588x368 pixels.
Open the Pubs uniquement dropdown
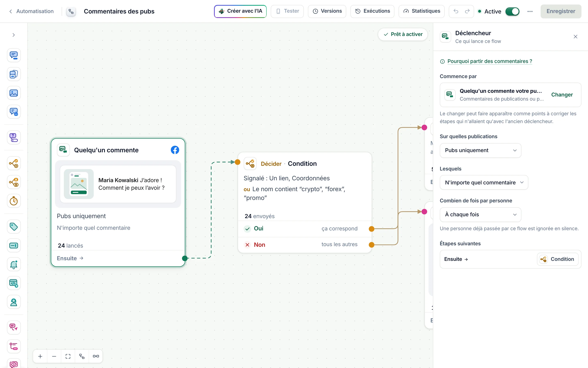click(480, 150)
